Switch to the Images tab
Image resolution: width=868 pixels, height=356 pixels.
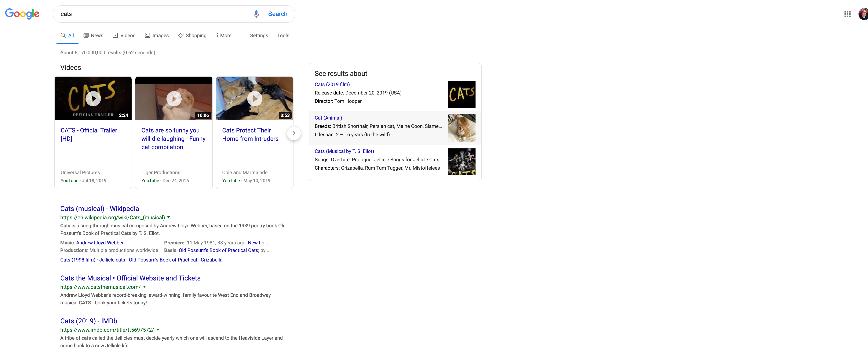pyautogui.click(x=157, y=35)
